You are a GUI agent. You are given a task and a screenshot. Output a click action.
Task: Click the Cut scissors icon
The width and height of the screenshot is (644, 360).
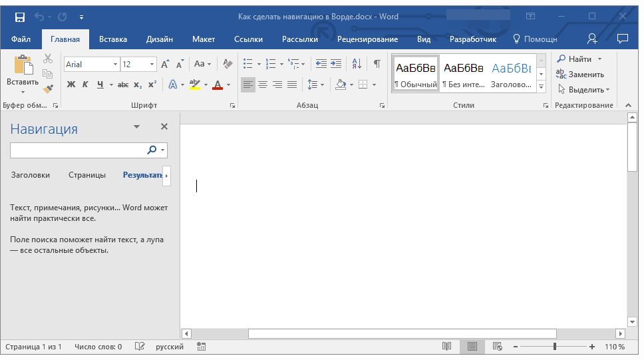[48, 59]
